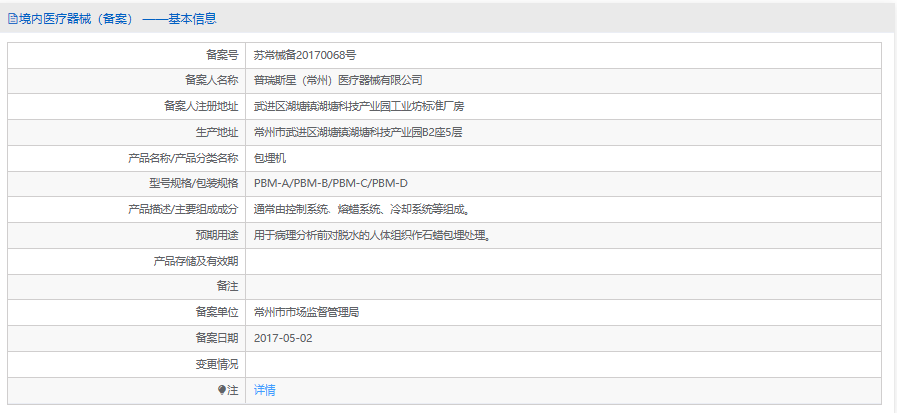Click the 产品描述/主要组成成分 label
The height and width of the screenshot is (413, 897).
point(183,209)
